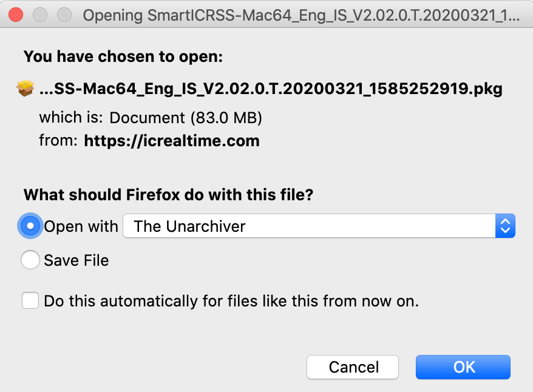Click the "Document (83.0 MB)" file type text
This screenshot has width=533, height=392.
tap(186, 118)
